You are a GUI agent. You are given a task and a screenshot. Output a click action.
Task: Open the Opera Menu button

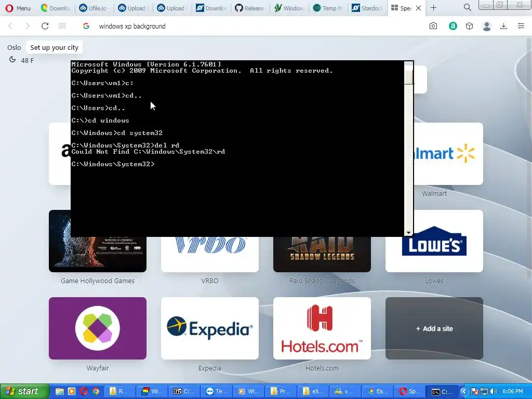tap(18, 8)
